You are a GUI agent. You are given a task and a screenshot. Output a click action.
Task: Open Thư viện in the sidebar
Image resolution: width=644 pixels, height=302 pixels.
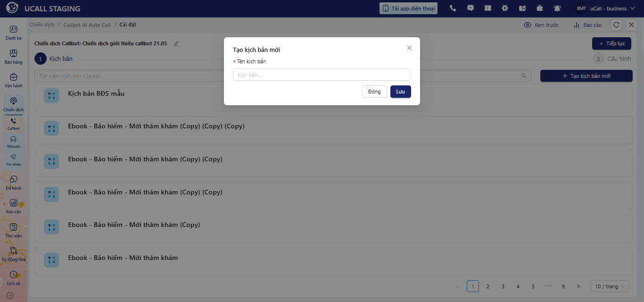(x=14, y=230)
